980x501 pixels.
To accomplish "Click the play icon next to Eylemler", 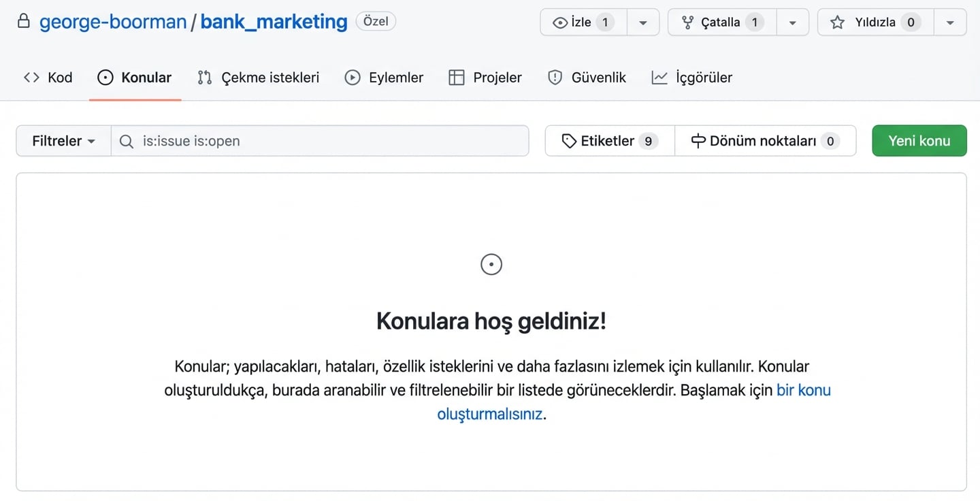I will (353, 78).
